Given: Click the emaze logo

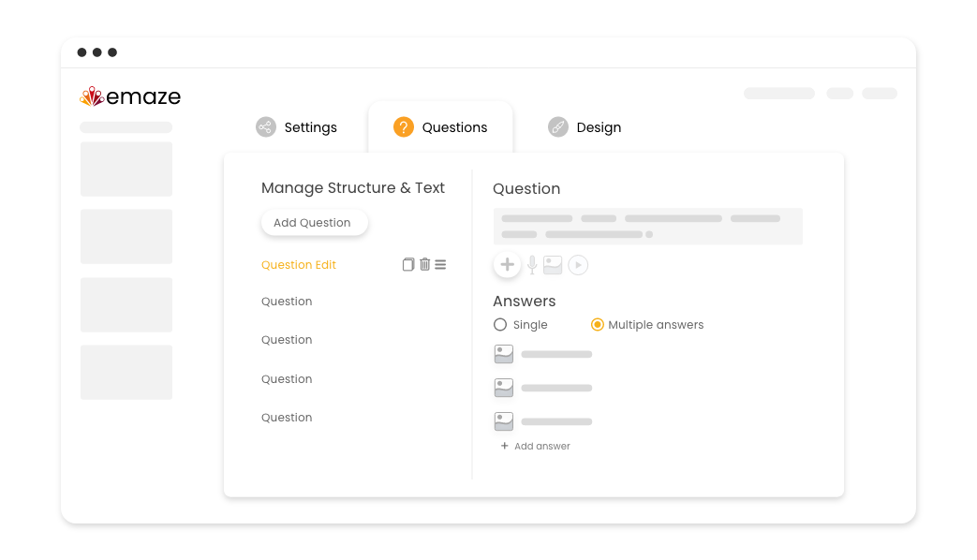Looking at the screenshot, I should (x=131, y=96).
